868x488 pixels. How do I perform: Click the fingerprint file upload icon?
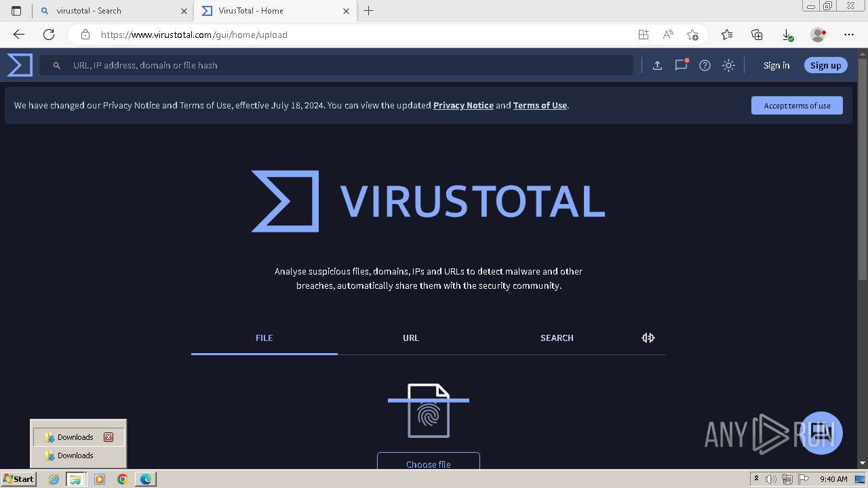pos(429,411)
